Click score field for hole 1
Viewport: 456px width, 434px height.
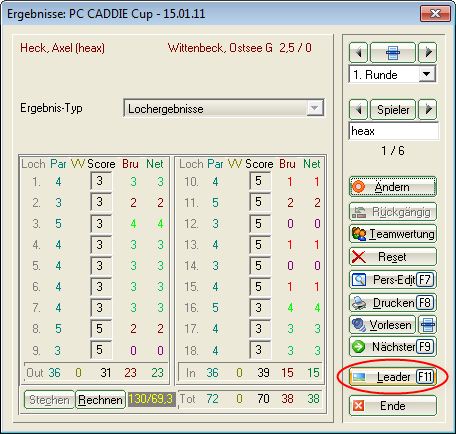101,181
